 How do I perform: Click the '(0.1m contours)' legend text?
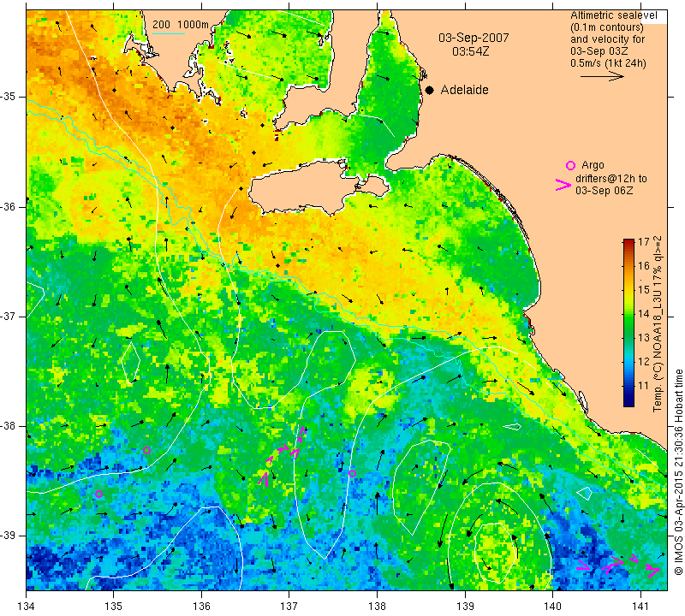pos(607,27)
